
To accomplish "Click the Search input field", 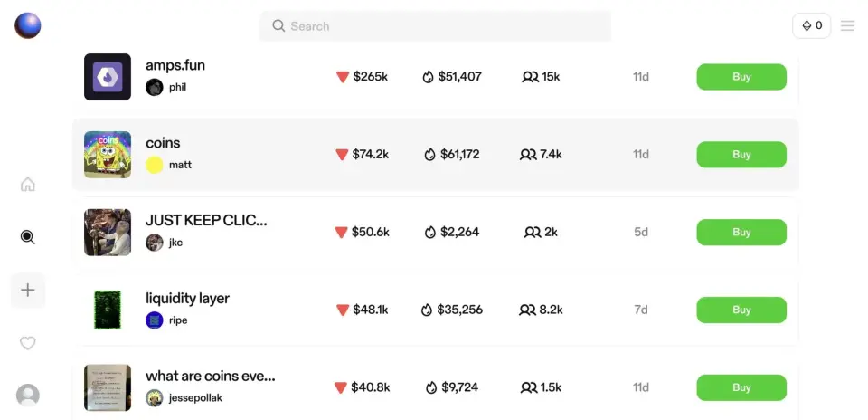I will point(435,26).
